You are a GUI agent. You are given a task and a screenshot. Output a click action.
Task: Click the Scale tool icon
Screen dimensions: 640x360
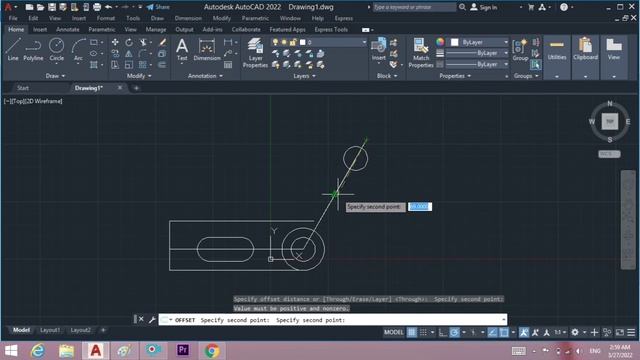tap(129, 64)
